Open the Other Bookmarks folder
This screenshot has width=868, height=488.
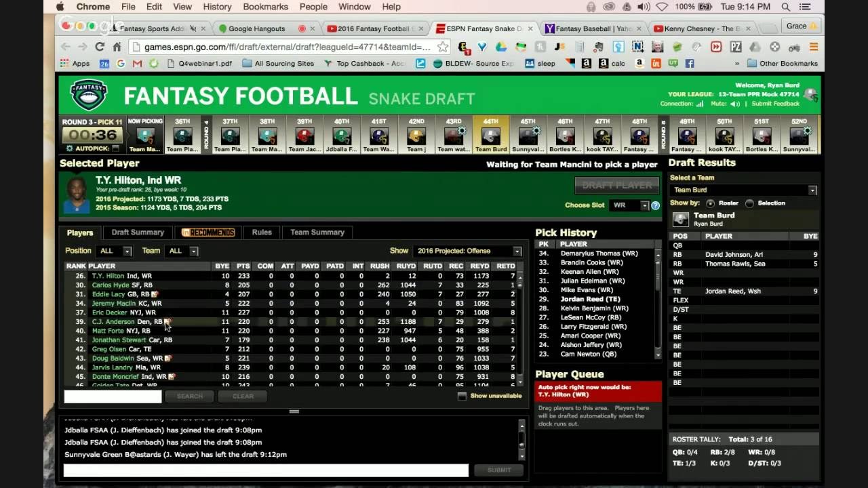tap(783, 63)
